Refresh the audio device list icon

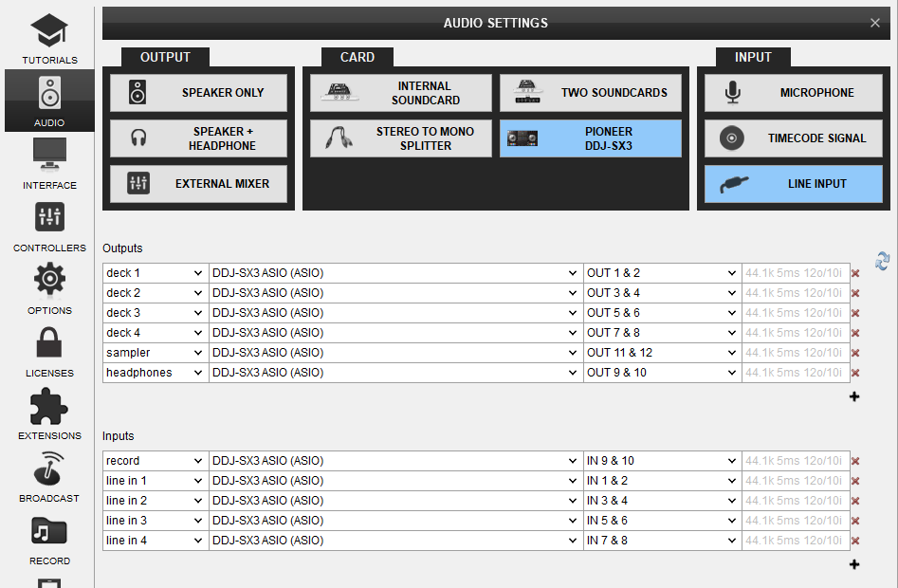tap(883, 261)
